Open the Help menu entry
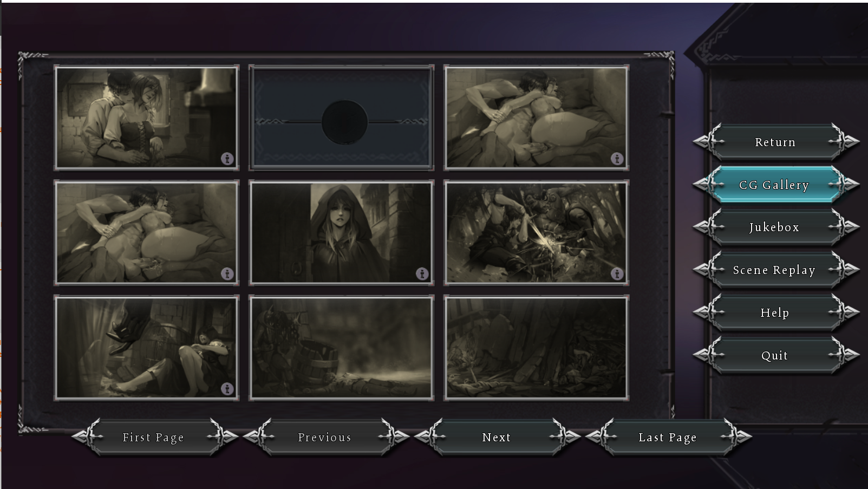The image size is (868, 489). pyautogui.click(x=775, y=312)
